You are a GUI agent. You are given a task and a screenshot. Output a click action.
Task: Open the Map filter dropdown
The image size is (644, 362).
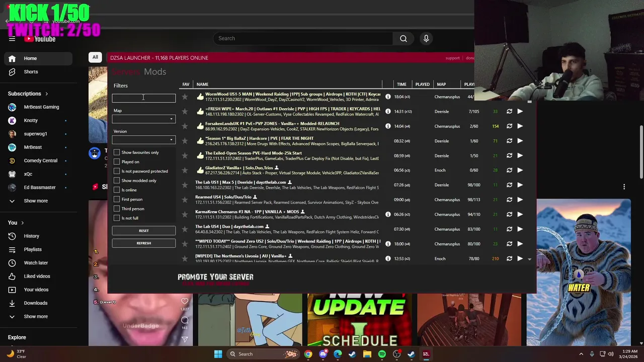tap(144, 119)
